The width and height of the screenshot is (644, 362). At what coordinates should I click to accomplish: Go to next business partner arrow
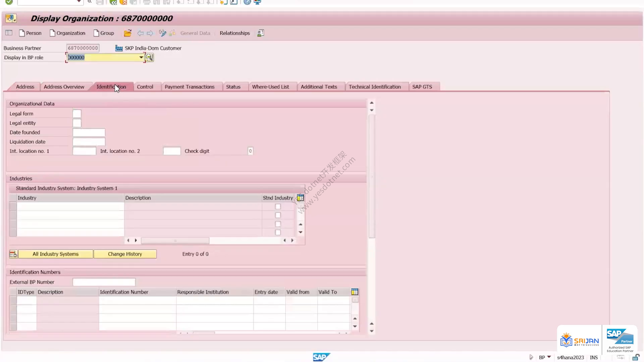[x=150, y=33]
